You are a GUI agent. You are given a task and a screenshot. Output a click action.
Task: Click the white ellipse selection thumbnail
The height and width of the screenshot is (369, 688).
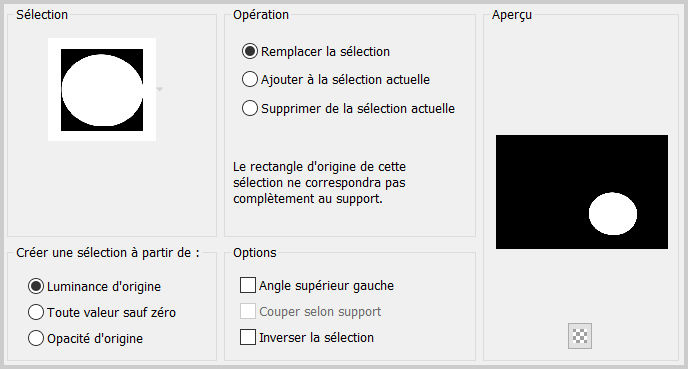click(102, 90)
